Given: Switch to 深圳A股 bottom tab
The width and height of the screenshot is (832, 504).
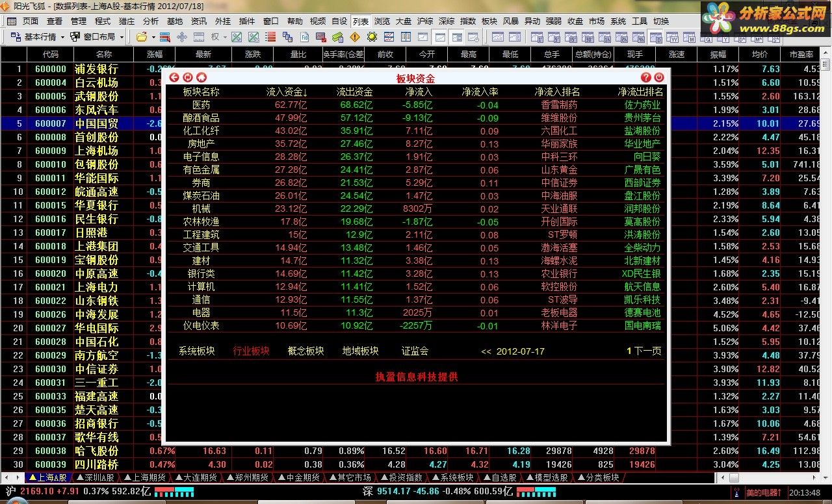Looking at the screenshot, I should click(94, 477).
